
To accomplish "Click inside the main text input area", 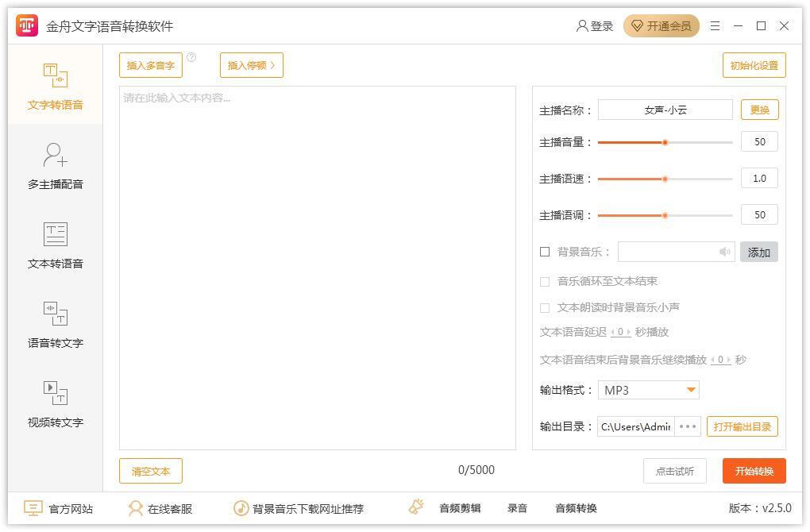I will [318, 268].
